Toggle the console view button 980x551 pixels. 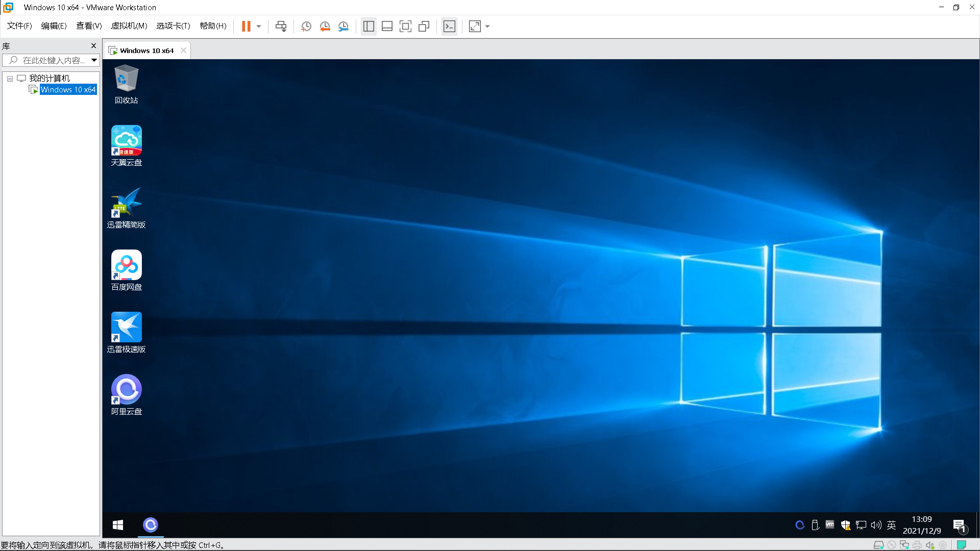(449, 27)
